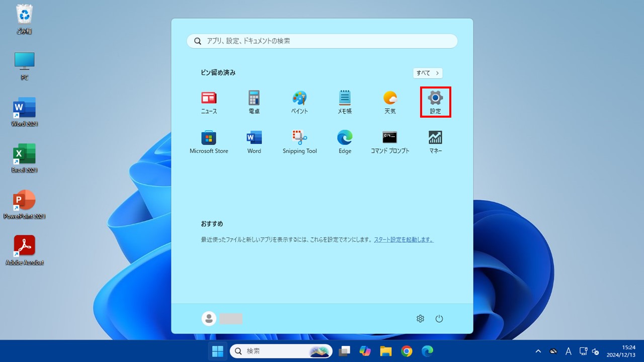
Task: Click the user account avatar
Action: click(x=209, y=318)
